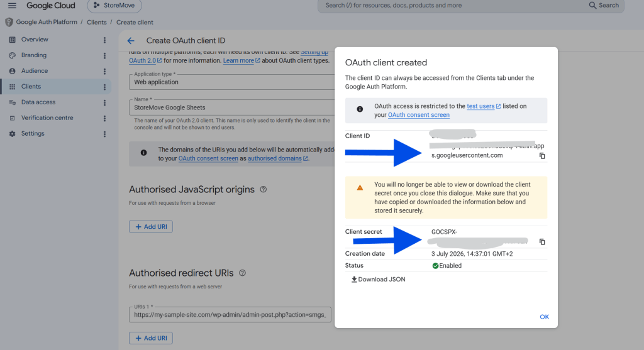Download JSON credentials file

(x=378, y=280)
